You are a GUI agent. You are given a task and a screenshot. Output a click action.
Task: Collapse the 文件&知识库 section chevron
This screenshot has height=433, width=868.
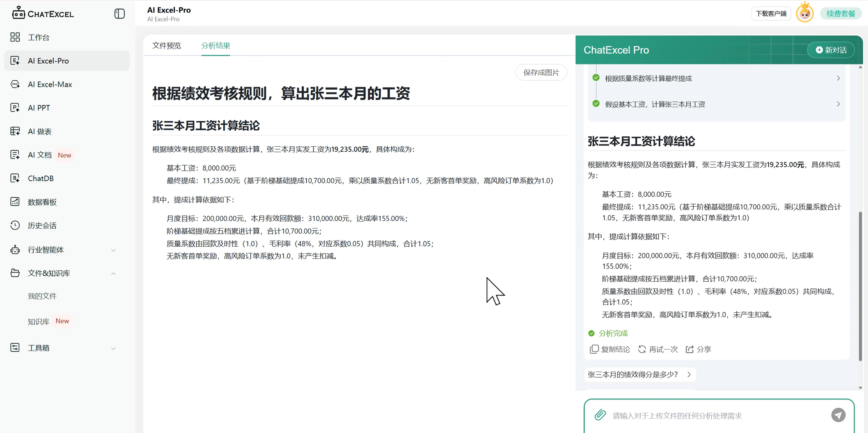click(x=114, y=274)
